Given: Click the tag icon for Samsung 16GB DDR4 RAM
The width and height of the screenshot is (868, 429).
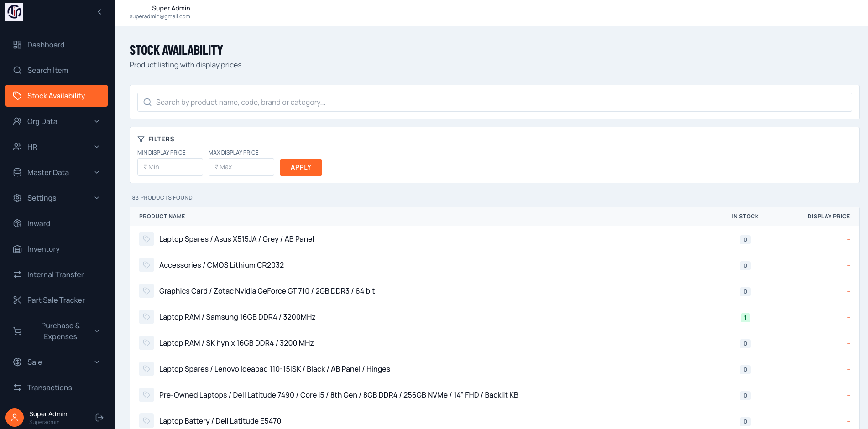Looking at the screenshot, I should click(x=146, y=317).
